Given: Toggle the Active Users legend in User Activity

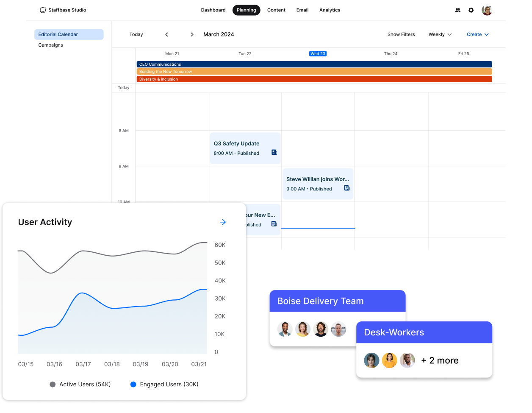Looking at the screenshot, I should [80, 384].
